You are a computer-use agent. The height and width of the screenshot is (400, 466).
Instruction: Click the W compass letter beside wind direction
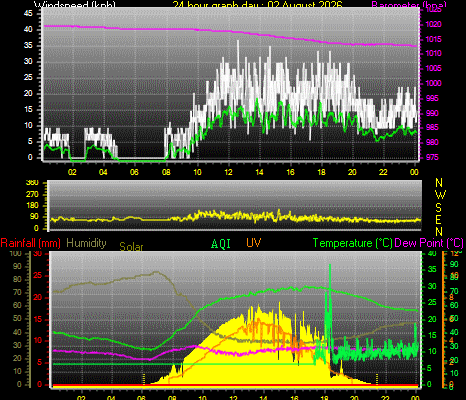[x=440, y=195]
